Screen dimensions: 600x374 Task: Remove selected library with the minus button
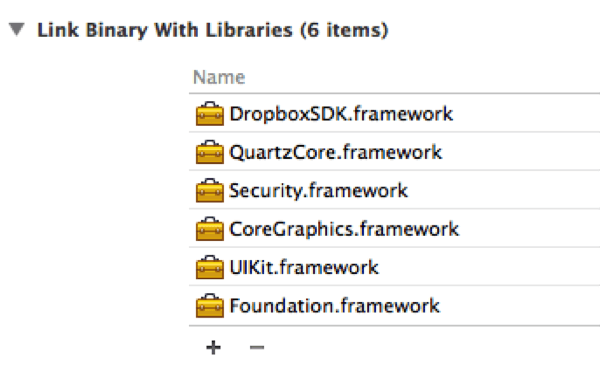tap(257, 348)
